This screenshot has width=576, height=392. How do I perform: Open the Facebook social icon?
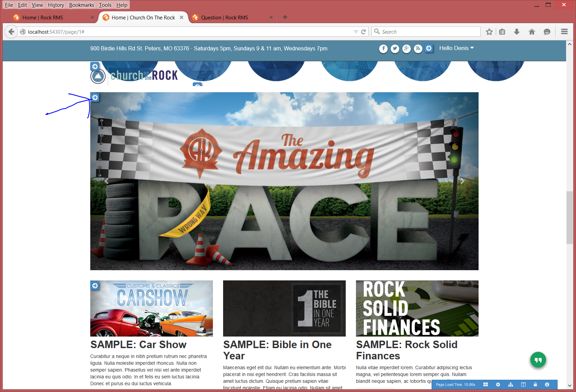click(383, 49)
